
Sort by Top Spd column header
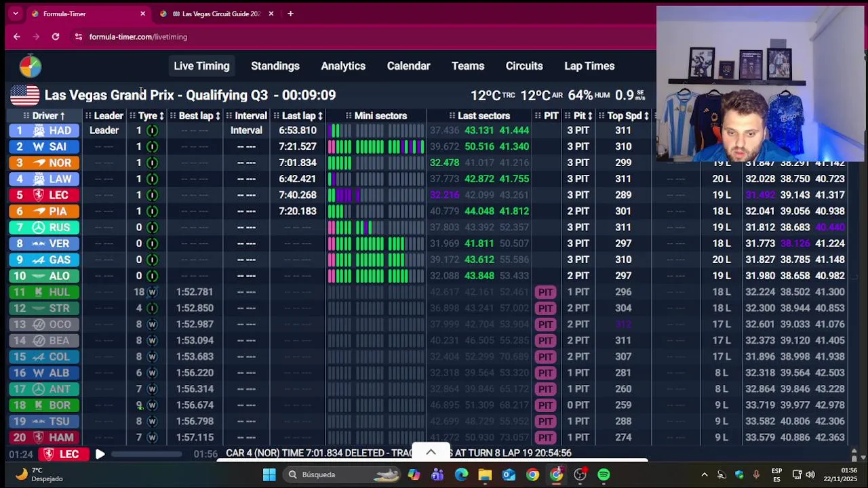(629, 116)
